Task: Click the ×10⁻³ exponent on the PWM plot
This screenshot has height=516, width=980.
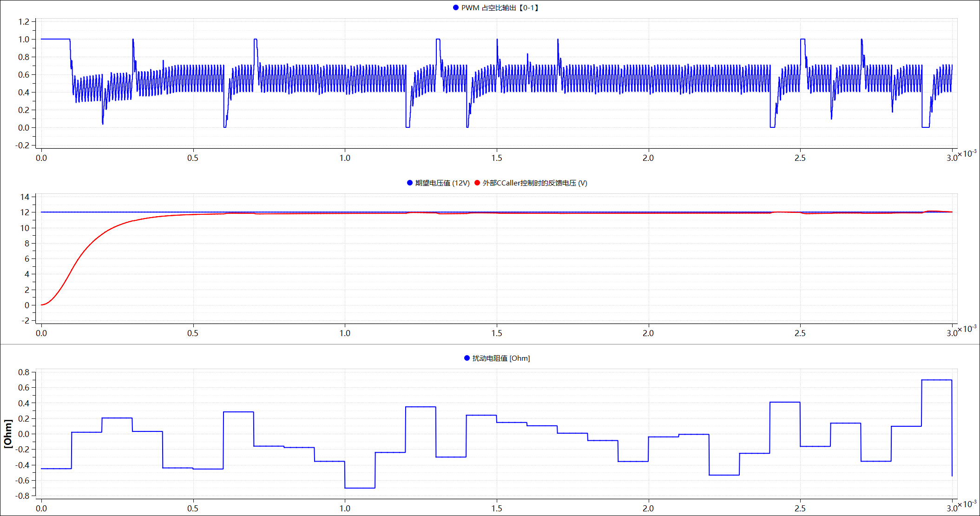Action: pos(967,153)
